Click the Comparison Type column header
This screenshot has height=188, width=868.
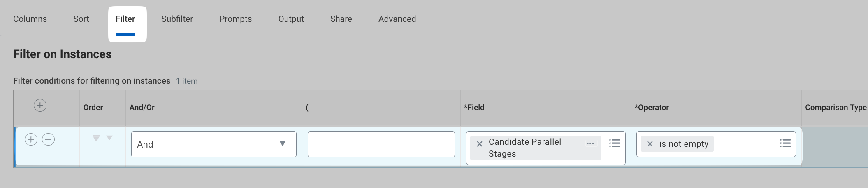pyautogui.click(x=835, y=108)
